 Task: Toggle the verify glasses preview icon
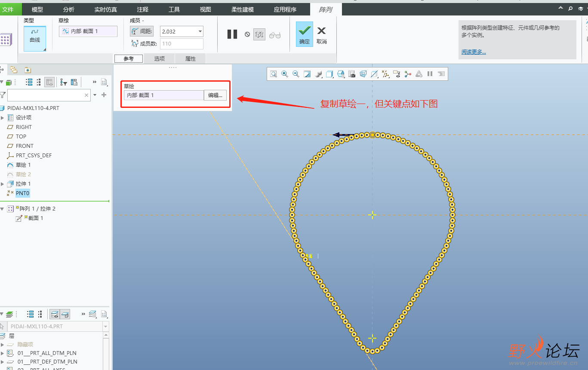[275, 35]
